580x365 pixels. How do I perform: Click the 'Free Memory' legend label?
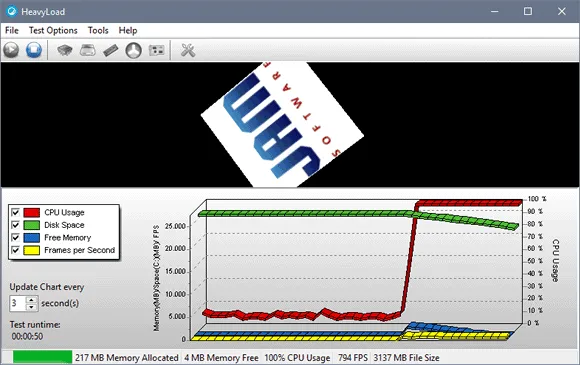(67, 237)
